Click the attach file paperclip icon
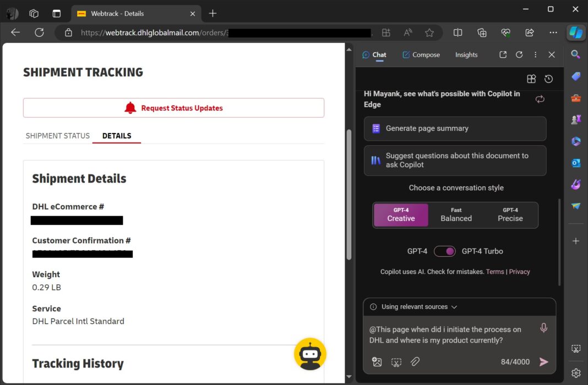The image size is (588, 385). coord(415,362)
